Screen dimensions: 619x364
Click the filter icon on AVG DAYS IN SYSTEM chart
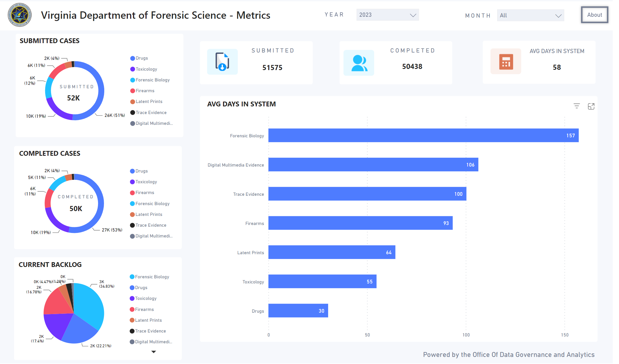[577, 106]
